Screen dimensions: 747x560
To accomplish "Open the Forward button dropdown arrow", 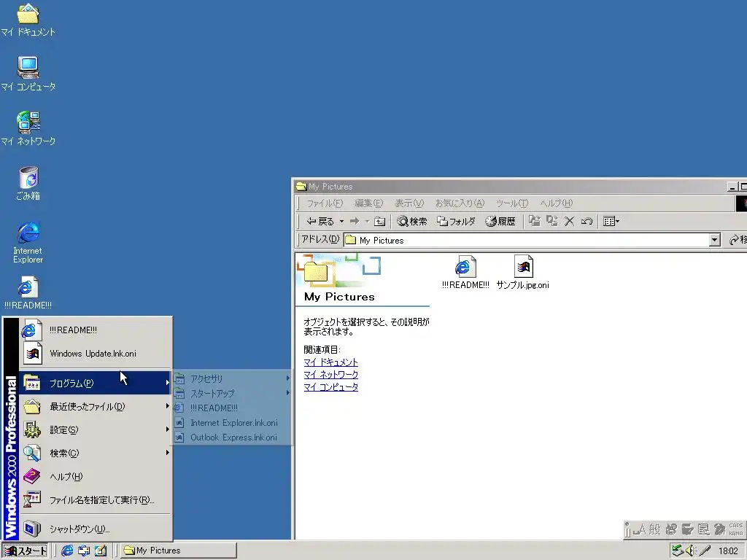I will [x=367, y=222].
